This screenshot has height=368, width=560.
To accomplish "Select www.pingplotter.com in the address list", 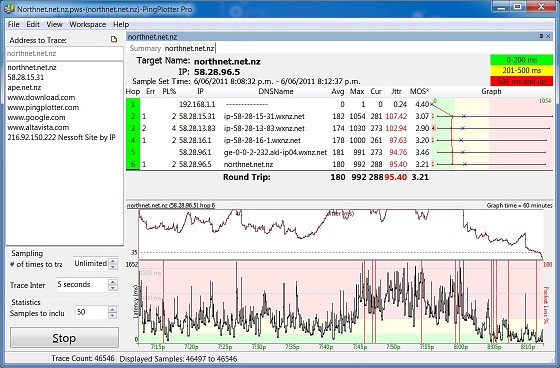I will click(43, 108).
